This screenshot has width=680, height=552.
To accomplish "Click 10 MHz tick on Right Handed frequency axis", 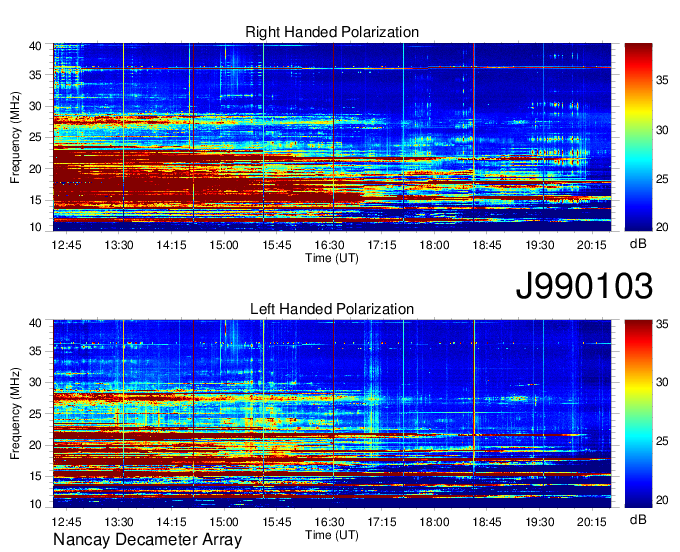I will click(36, 227).
